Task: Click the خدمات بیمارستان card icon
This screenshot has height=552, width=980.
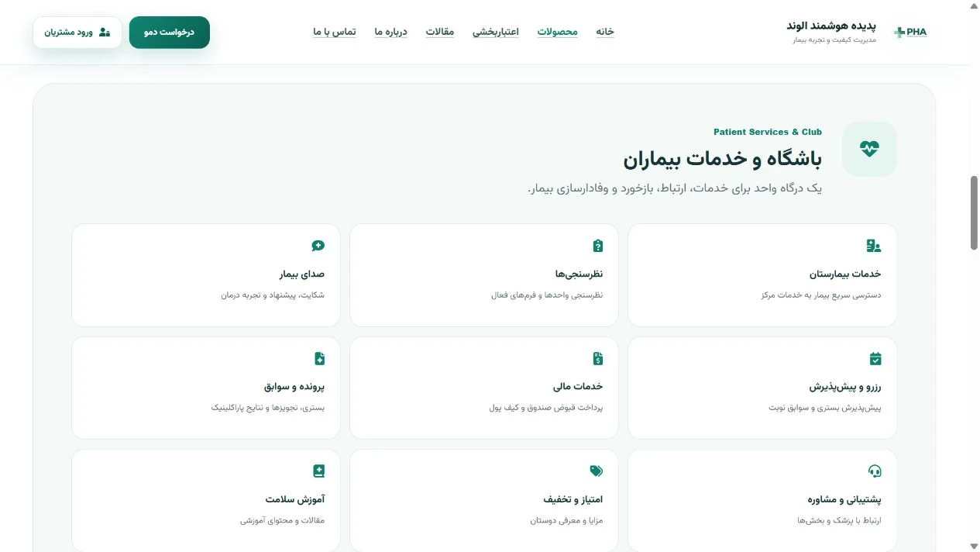Action: point(874,246)
